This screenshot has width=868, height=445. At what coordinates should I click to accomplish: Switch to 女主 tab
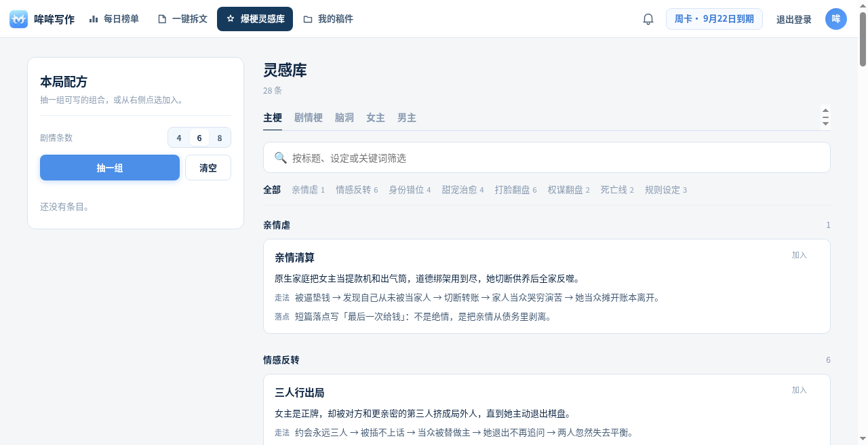[x=376, y=117]
